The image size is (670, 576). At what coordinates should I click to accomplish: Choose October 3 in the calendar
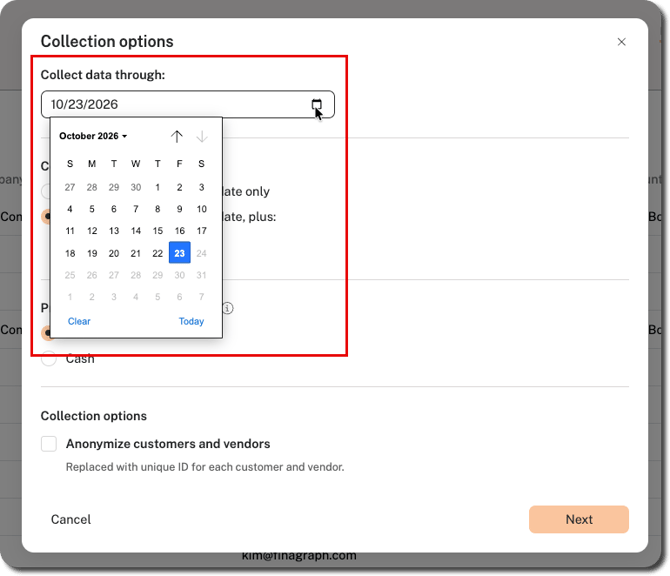point(202,187)
